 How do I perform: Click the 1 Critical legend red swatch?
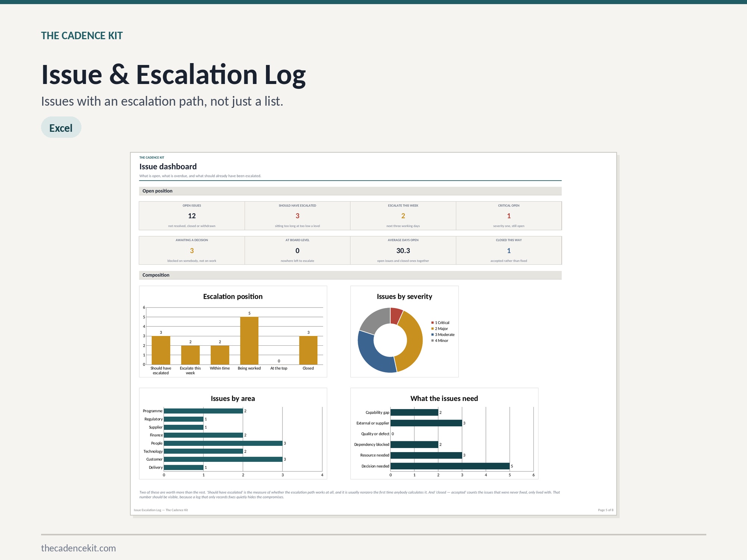click(433, 323)
